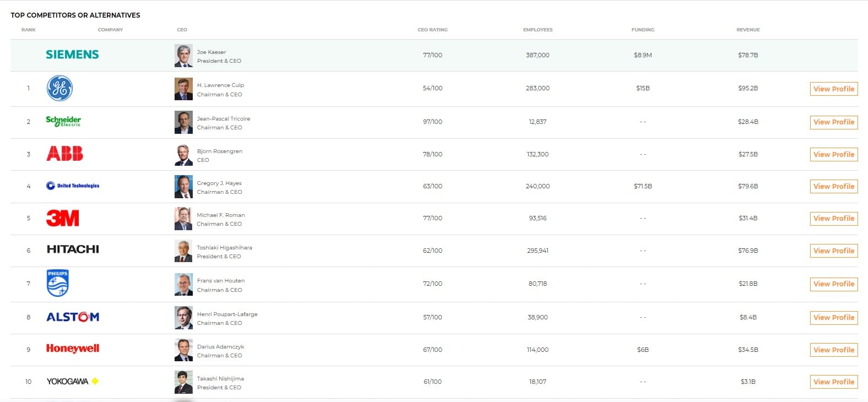Click the red 3M logo
This screenshot has height=402, width=868.
pyautogui.click(x=63, y=218)
